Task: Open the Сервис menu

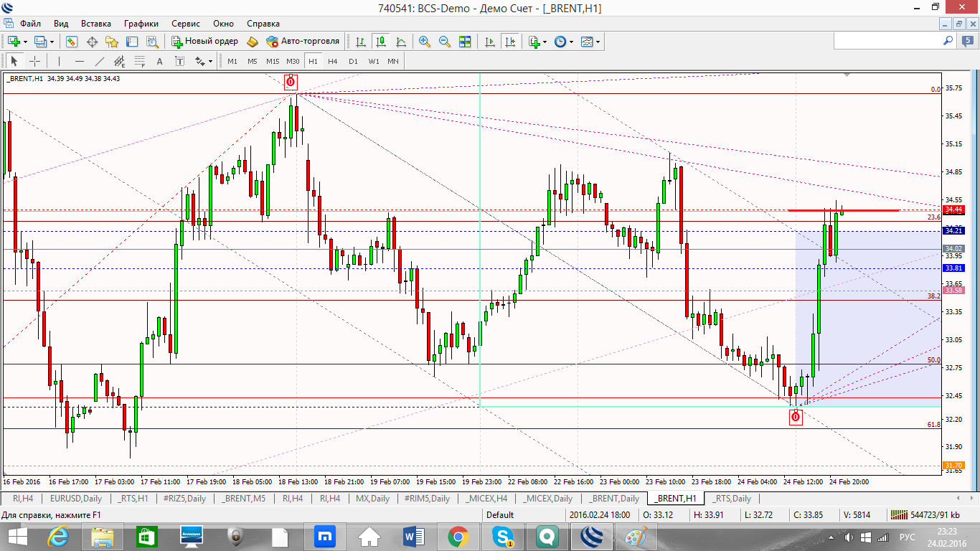Action: tap(186, 24)
